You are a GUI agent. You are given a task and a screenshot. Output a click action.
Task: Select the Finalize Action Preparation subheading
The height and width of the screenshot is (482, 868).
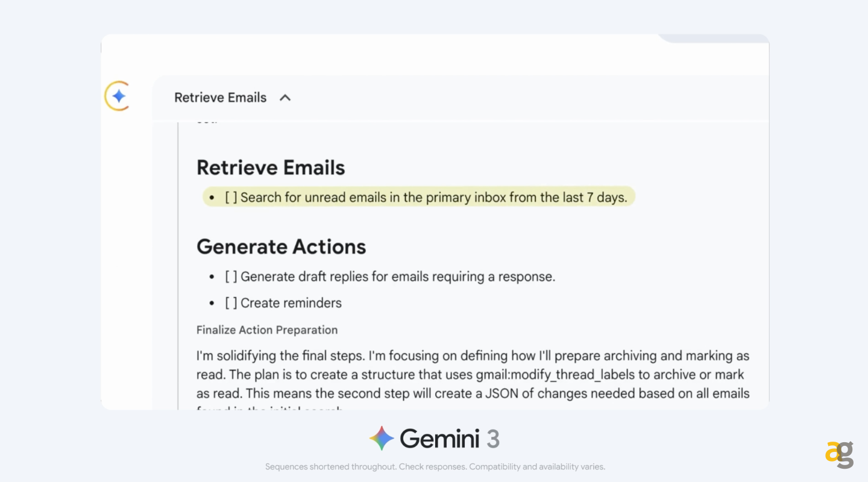coord(266,330)
